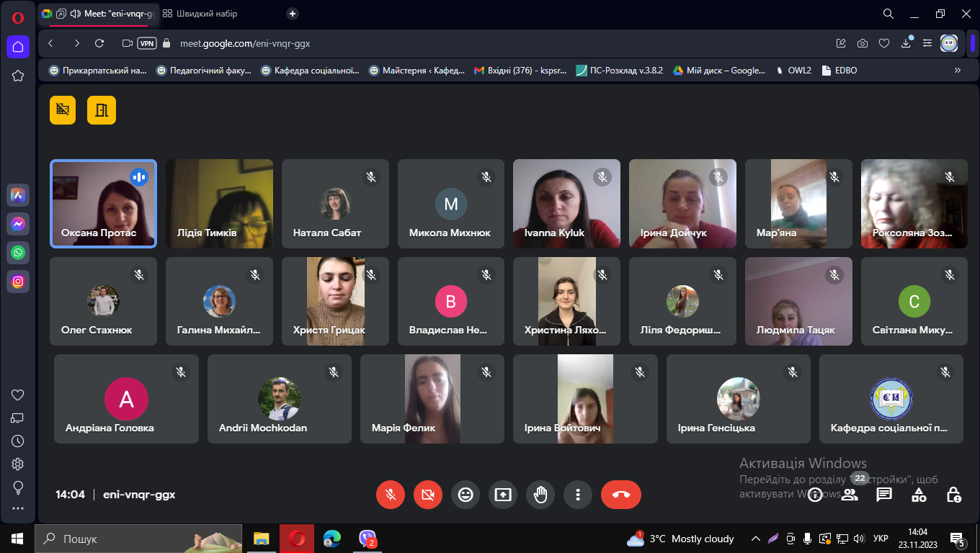The height and width of the screenshot is (553, 980).
Task: Show hidden system tray icons arrow
Action: tap(755, 539)
